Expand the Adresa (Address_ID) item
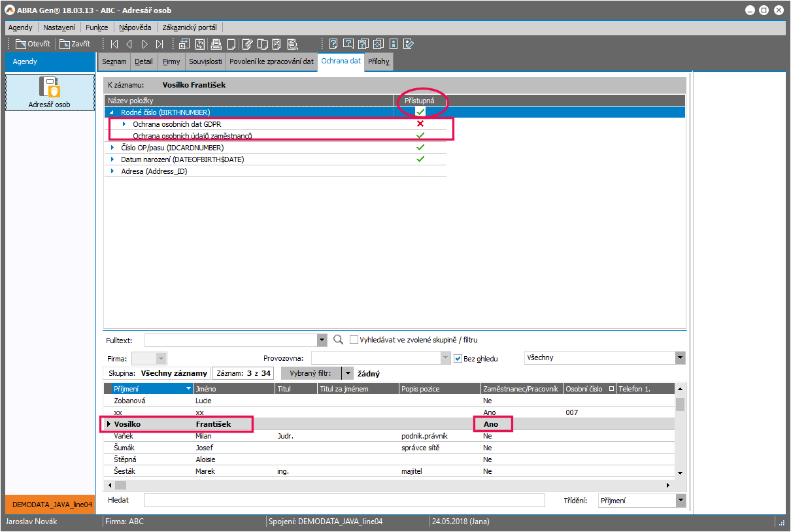 (x=111, y=171)
